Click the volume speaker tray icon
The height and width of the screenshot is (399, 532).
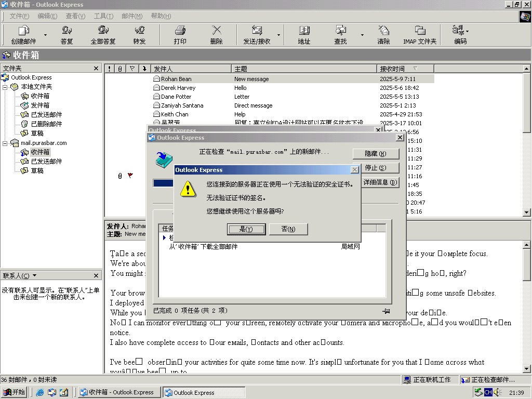point(497,392)
